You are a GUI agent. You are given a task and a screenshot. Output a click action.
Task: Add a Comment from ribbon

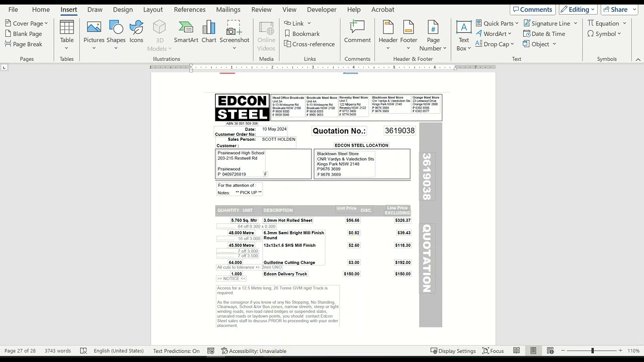coord(357,32)
